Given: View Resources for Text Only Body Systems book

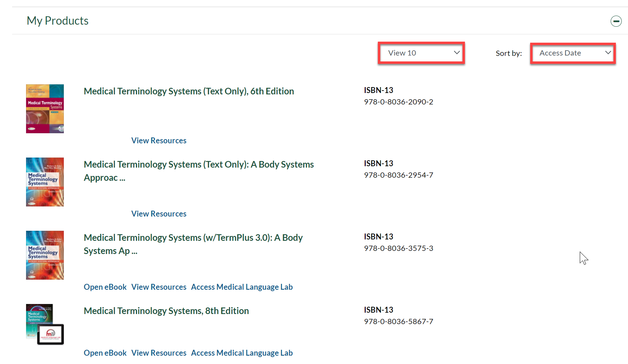Looking at the screenshot, I should point(159,214).
